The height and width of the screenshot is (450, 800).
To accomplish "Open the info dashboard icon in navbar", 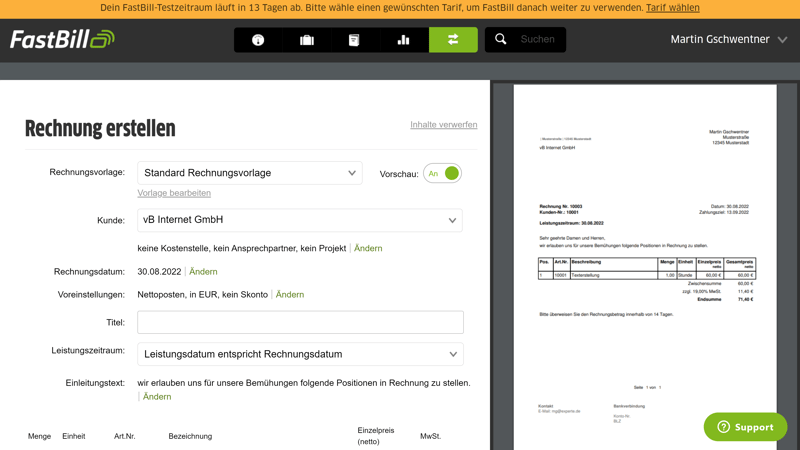I will point(258,40).
